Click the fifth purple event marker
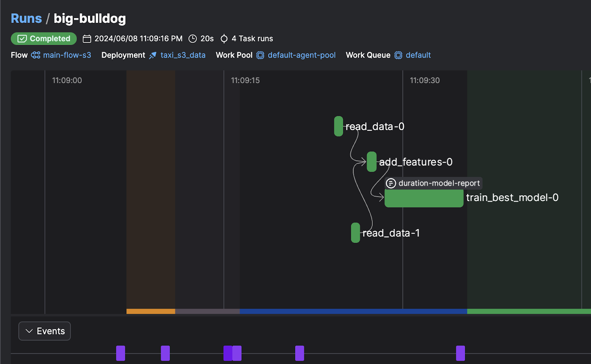 pos(300,353)
